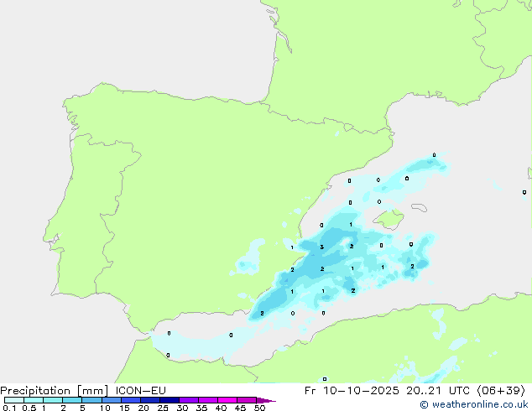Click the '20..21 UTC' time text

tap(438, 391)
